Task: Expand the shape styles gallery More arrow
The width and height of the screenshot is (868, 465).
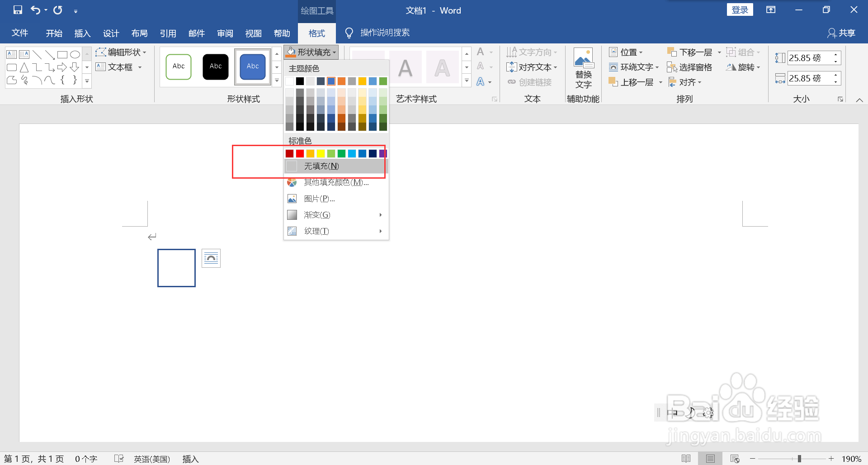Action: pyautogui.click(x=277, y=81)
